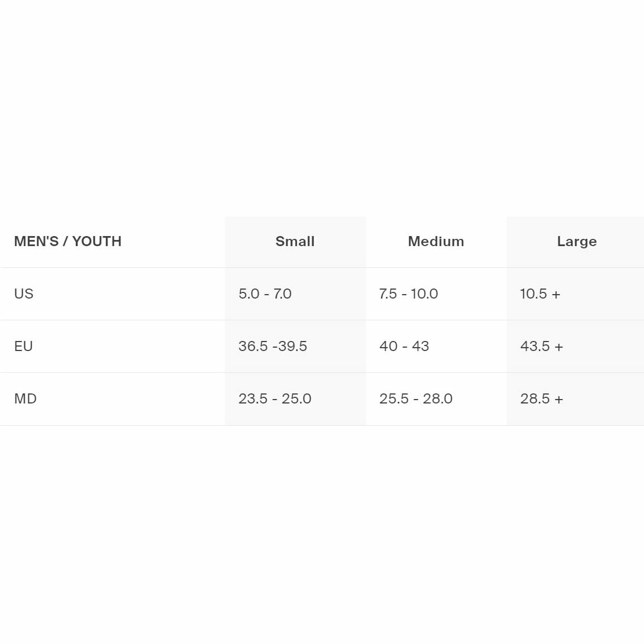Screen dimensions: 644x644
Task: Select the MEN'S / YOUTH table heading
Action: [x=68, y=241]
